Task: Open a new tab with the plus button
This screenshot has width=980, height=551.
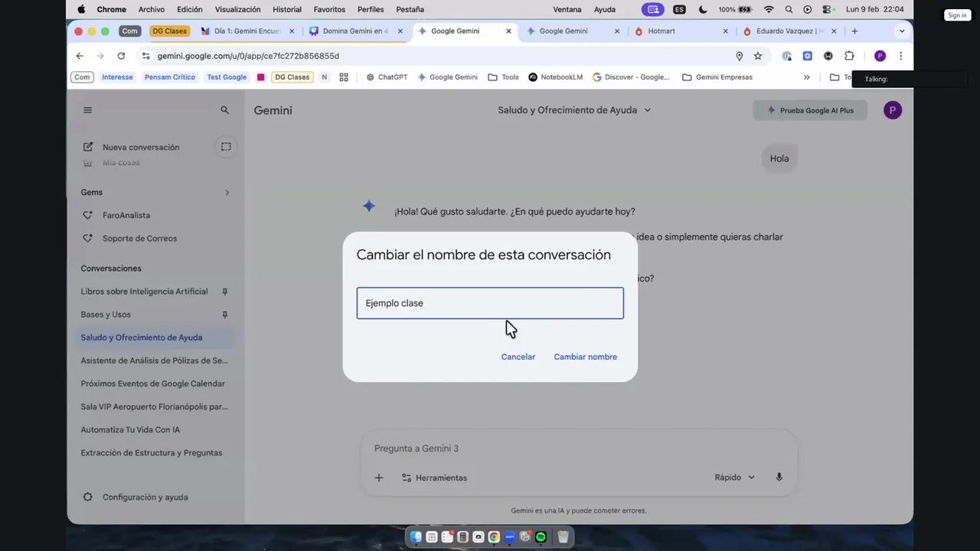Action: (854, 31)
